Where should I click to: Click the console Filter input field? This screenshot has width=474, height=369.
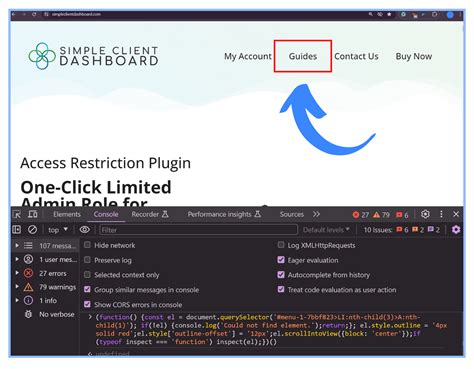(198, 230)
